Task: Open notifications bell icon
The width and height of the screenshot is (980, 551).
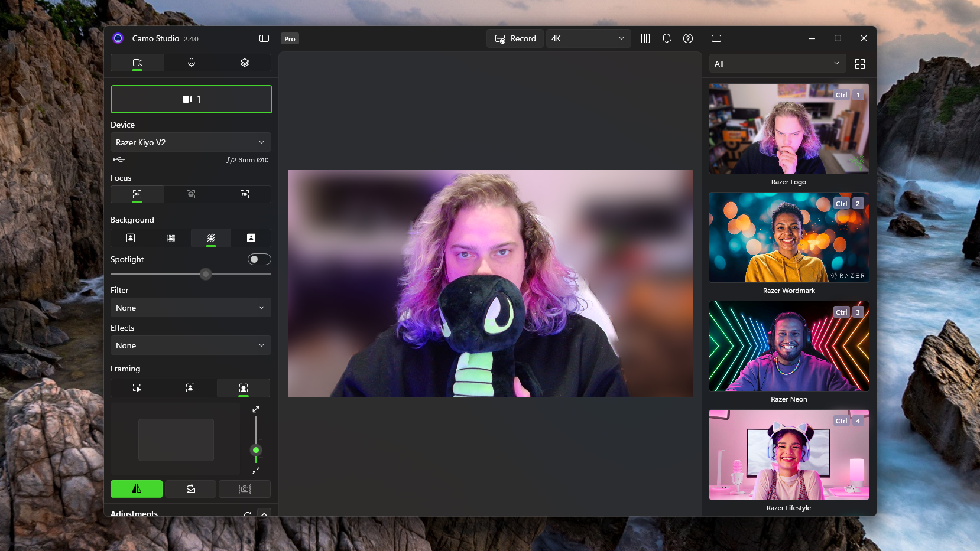Action: coord(666,38)
